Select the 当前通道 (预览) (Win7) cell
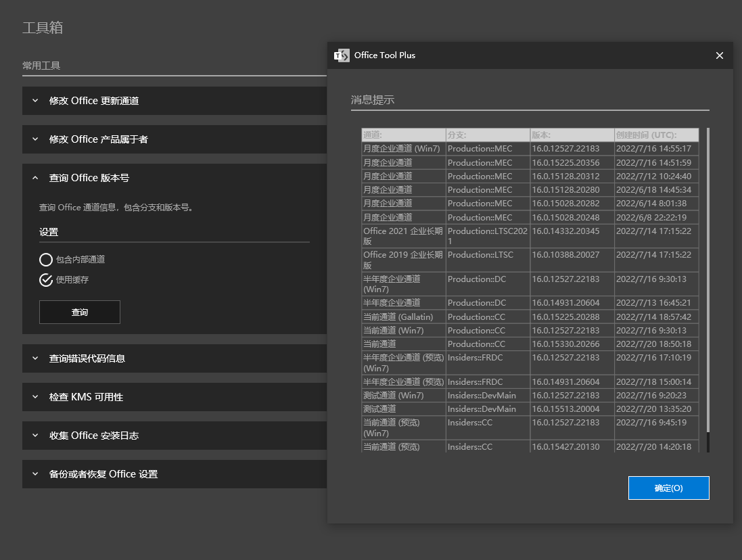The image size is (742, 560). pos(404,428)
